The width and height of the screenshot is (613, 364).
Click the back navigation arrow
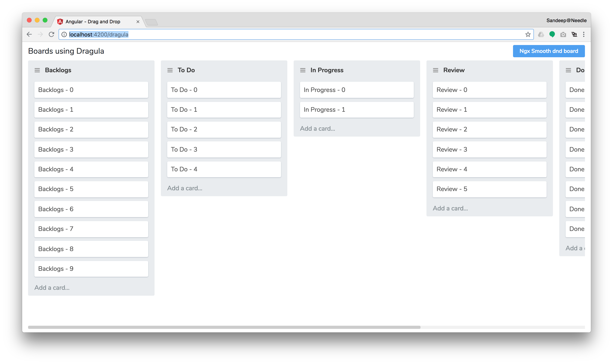29,34
